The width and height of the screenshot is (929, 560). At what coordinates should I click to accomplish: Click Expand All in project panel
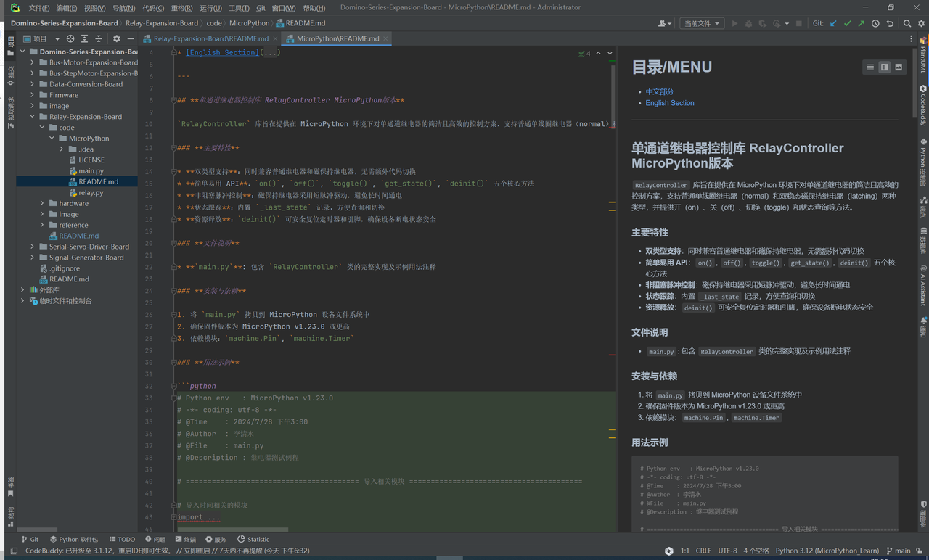84,38
